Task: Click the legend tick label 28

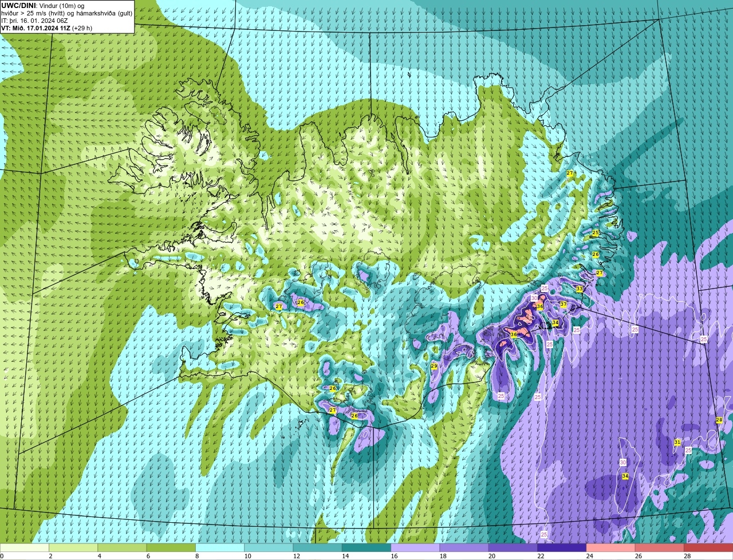Action: click(687, 556)
